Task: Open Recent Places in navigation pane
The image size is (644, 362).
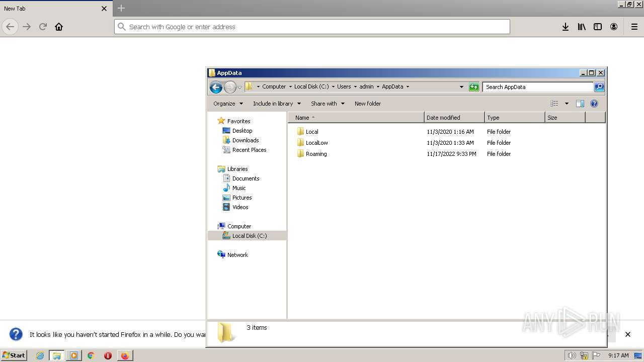Action: pyautogui.click(x=249, y=150)
